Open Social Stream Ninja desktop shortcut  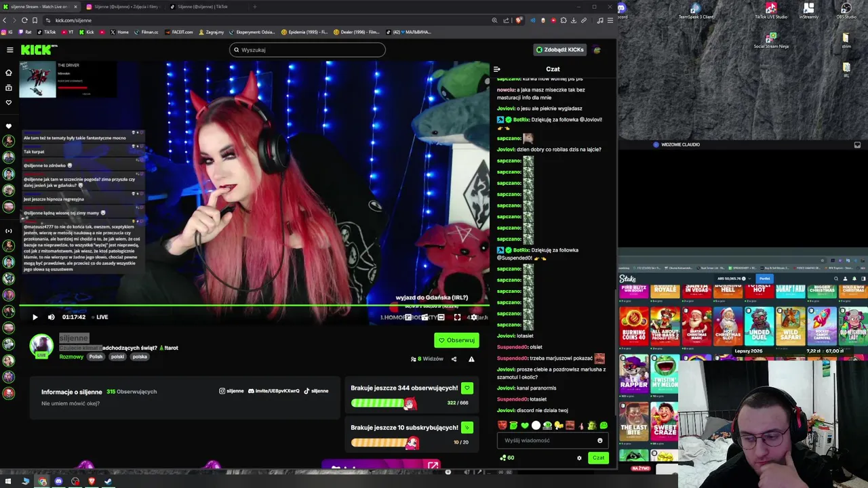[x=771, y=40]
